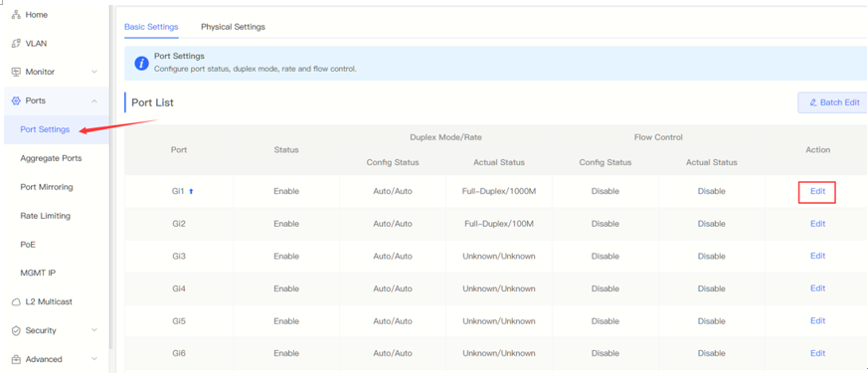Select the Basic Settings tab
Image resolution: width=868 pixels, height=380 pixels.
pyautogui.click(x=151, y=27)
